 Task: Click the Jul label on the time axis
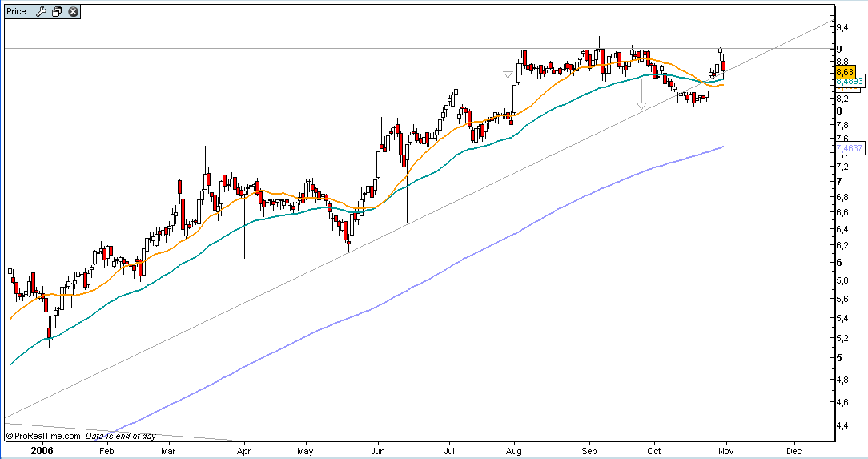tap(449, 451)
